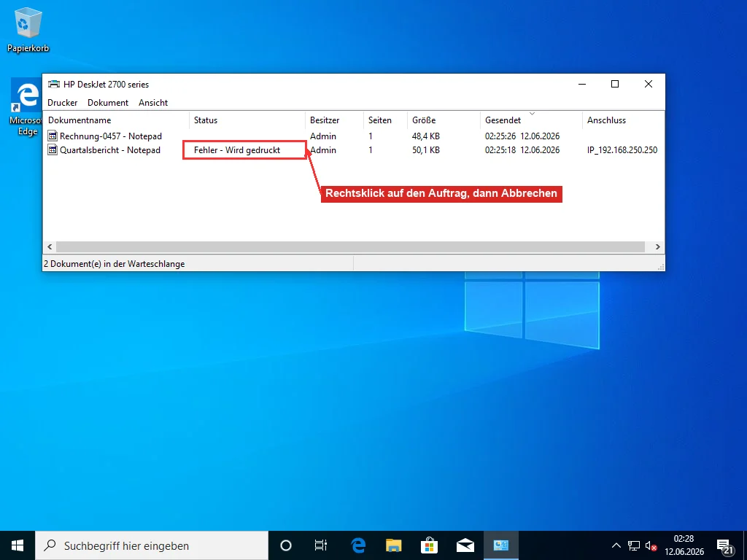Sort by the Größe column header
This screenshot has width=747, height=560.
444,120
